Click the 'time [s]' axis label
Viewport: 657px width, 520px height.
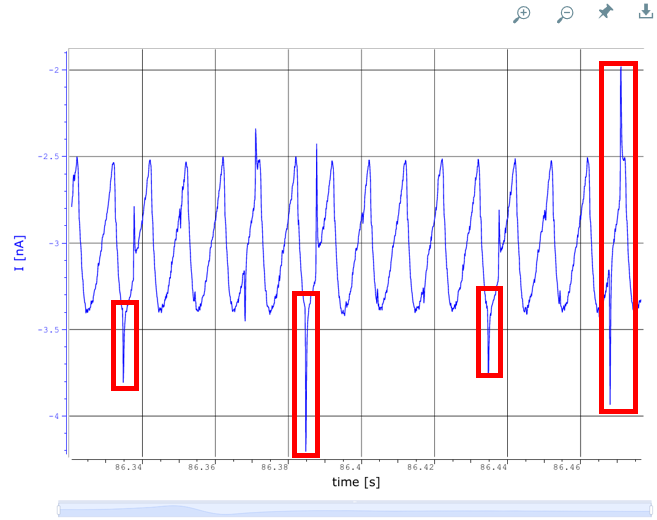pos(356,482)
